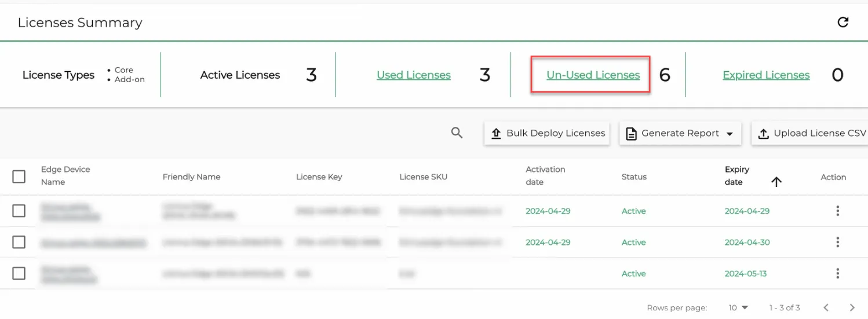Screen dimensions: 868x319
Task: Click the Expired Licenses count 0
Action: click(x=837, y=75)
